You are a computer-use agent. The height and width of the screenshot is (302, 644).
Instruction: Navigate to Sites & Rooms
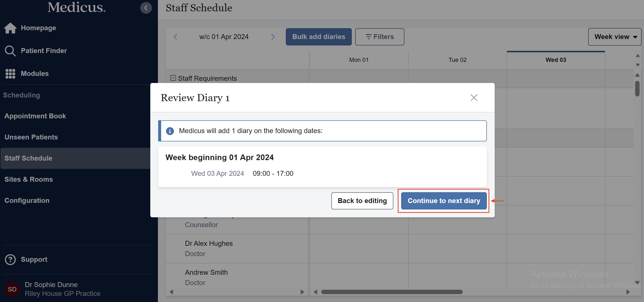point(29,179)
